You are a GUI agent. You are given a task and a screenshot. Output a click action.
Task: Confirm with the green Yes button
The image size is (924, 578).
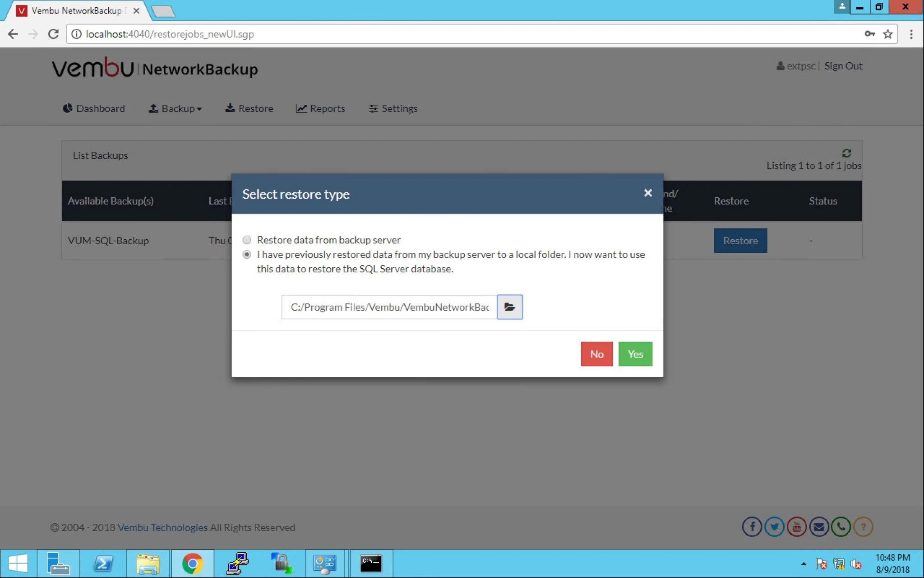tap(635, 354)
